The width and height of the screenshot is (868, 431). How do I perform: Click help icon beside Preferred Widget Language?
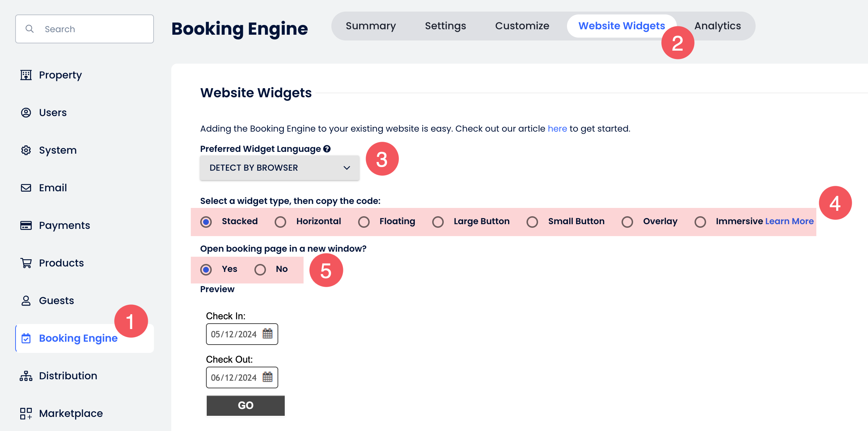[x=327, y=149]
